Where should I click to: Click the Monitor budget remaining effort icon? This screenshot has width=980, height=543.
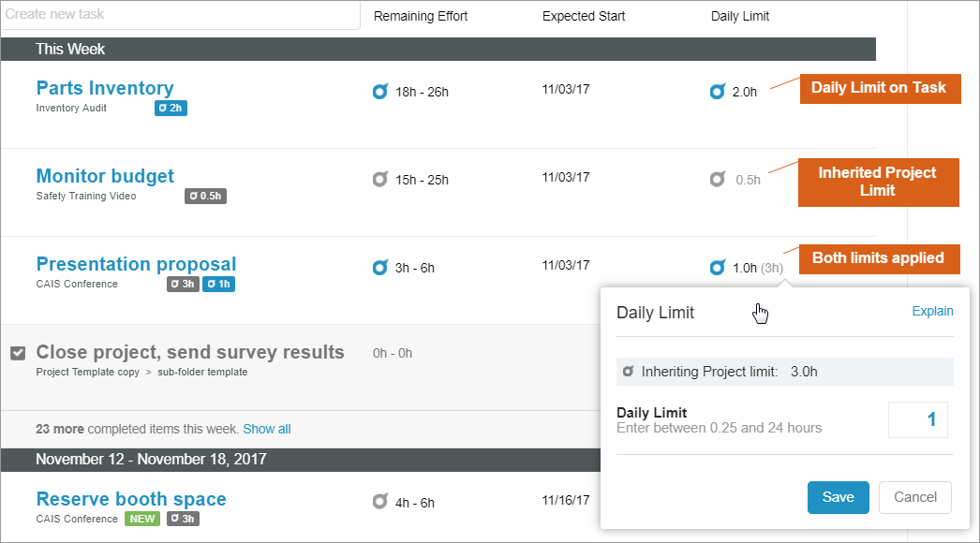point(379,179)
